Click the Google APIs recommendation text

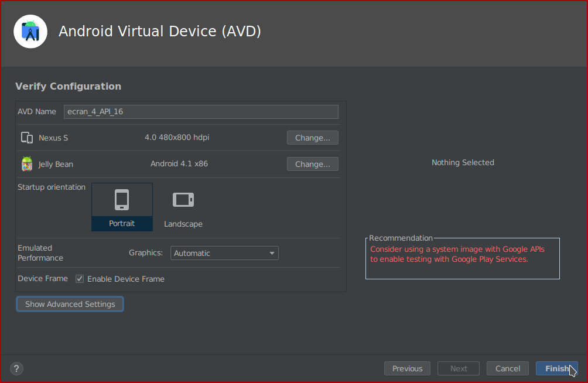[x=457, y=254]
